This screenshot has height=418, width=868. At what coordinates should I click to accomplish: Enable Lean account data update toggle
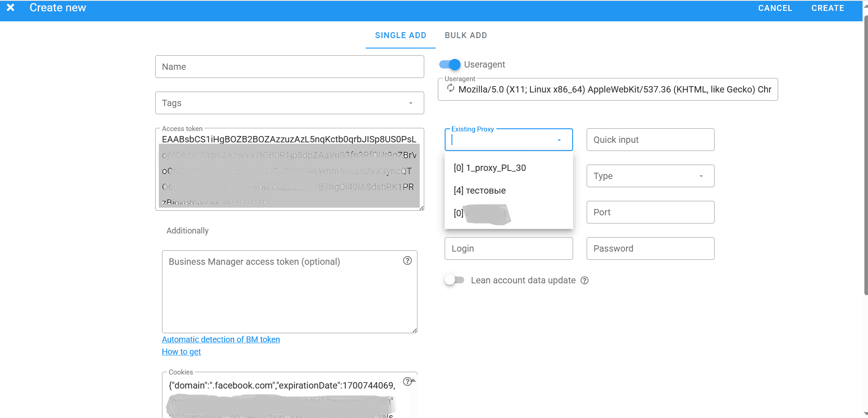[454, 280]
